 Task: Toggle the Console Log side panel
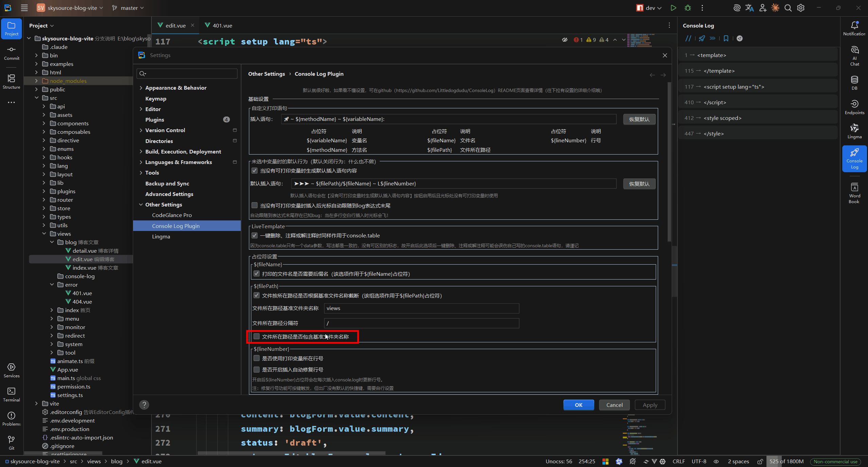[x=854, y=159]
